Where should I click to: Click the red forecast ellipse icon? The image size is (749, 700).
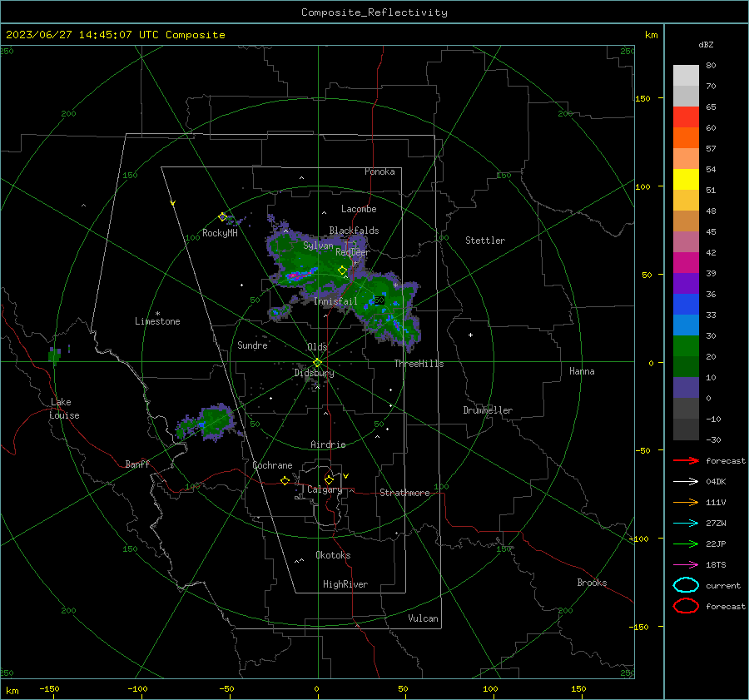(x=686, y=606)
